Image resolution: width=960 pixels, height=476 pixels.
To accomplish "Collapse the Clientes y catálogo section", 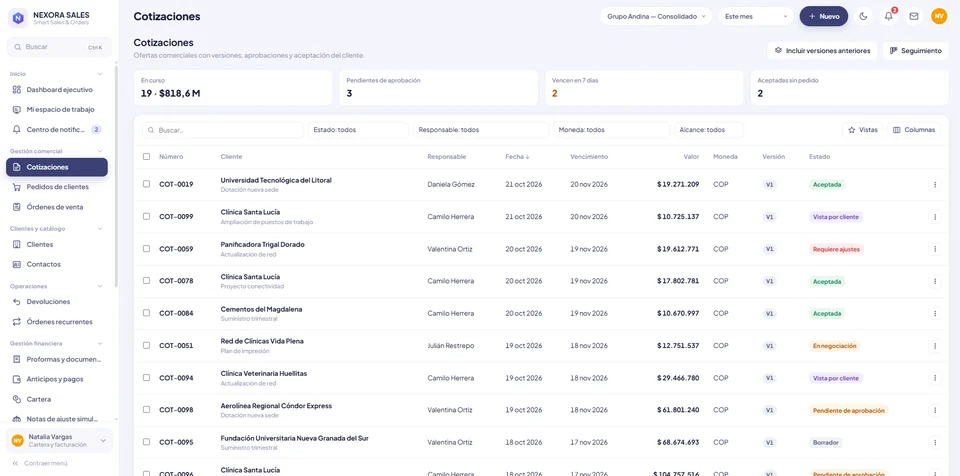I will point(100,229).
